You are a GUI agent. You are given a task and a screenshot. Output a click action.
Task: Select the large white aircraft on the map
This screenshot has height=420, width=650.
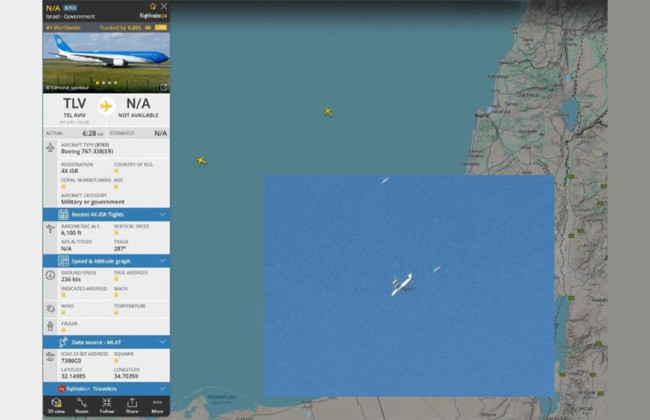coord(401,288)
